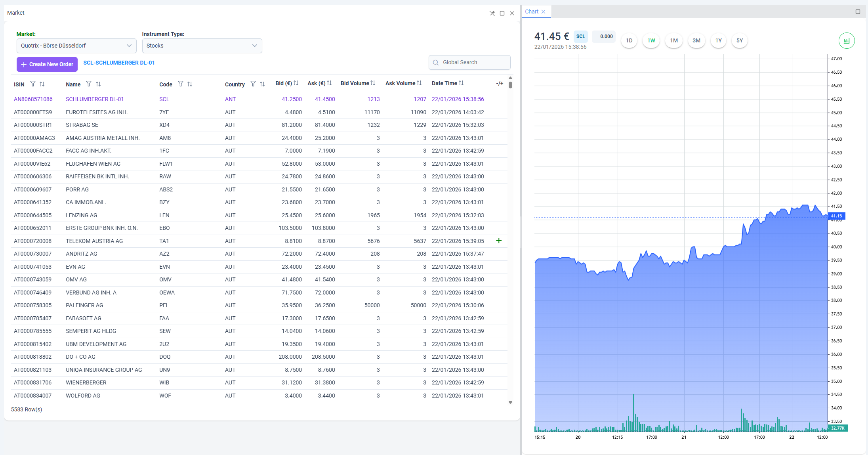Sort the Name column with arrows icon
Screen dimensions: 868x455
[98, 84]
